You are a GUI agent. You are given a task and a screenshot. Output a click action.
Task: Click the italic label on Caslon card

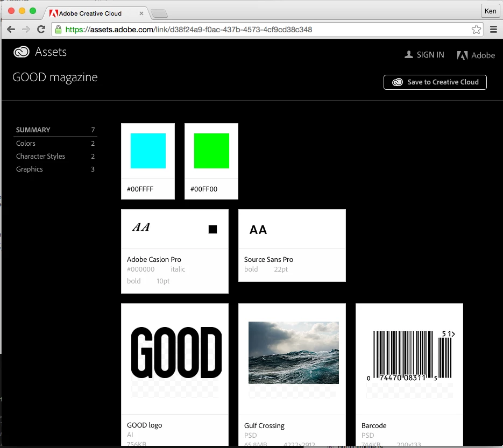point(178,269)
